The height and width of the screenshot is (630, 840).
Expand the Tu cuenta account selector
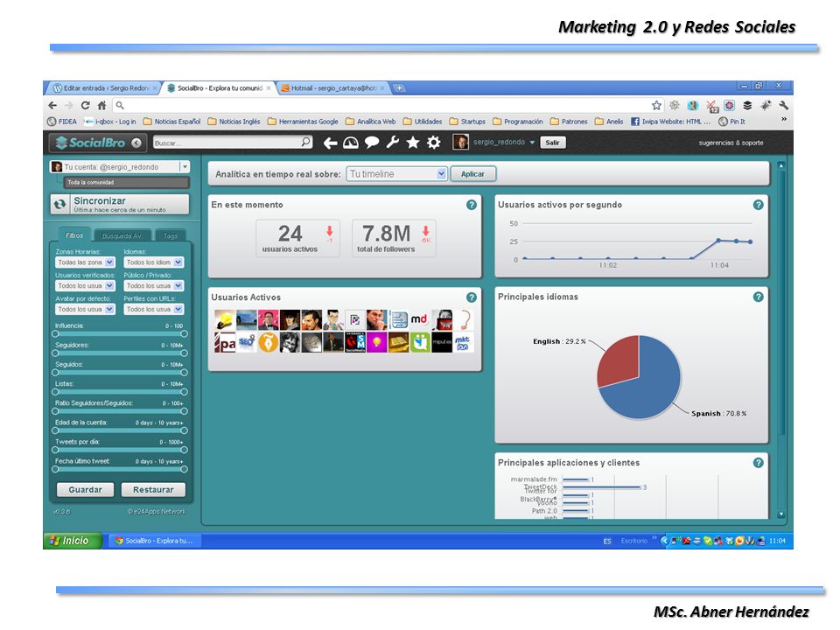[185, 166]
